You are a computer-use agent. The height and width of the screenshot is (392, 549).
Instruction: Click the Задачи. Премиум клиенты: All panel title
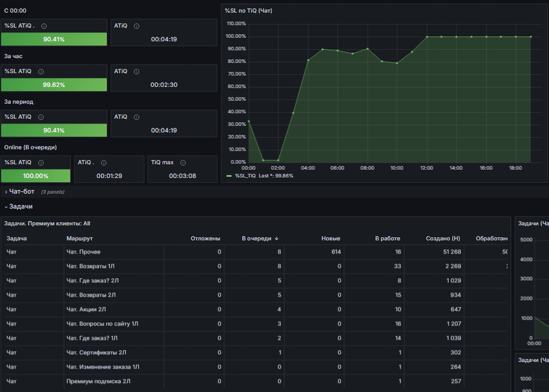[47, 224]
